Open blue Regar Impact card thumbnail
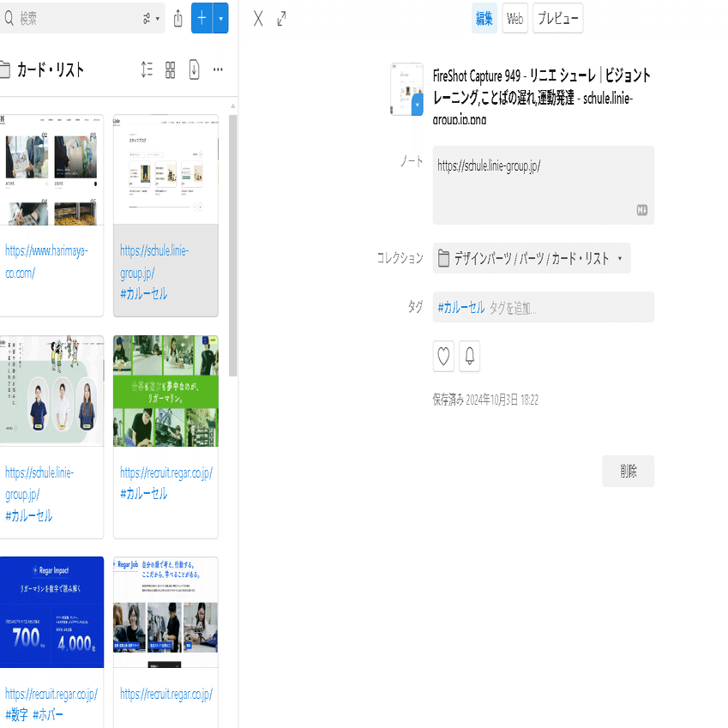The image size is (728, 728). coord(51,612)
